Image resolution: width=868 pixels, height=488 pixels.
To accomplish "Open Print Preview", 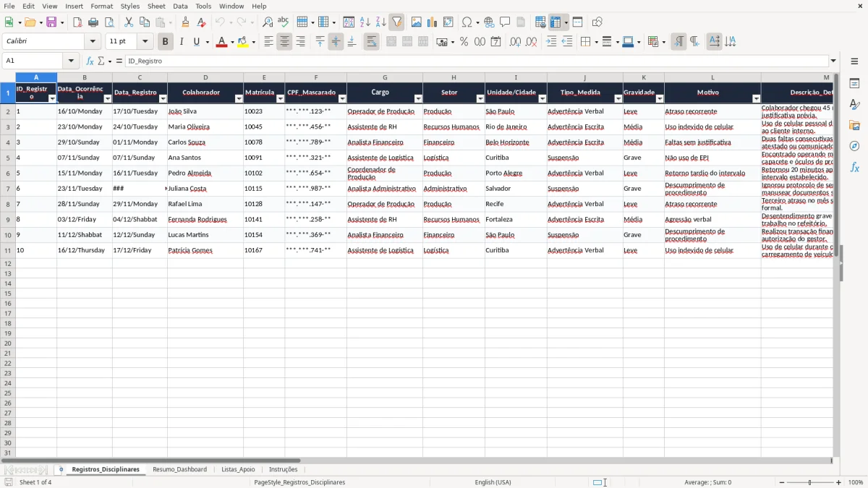I will (109, 22).
